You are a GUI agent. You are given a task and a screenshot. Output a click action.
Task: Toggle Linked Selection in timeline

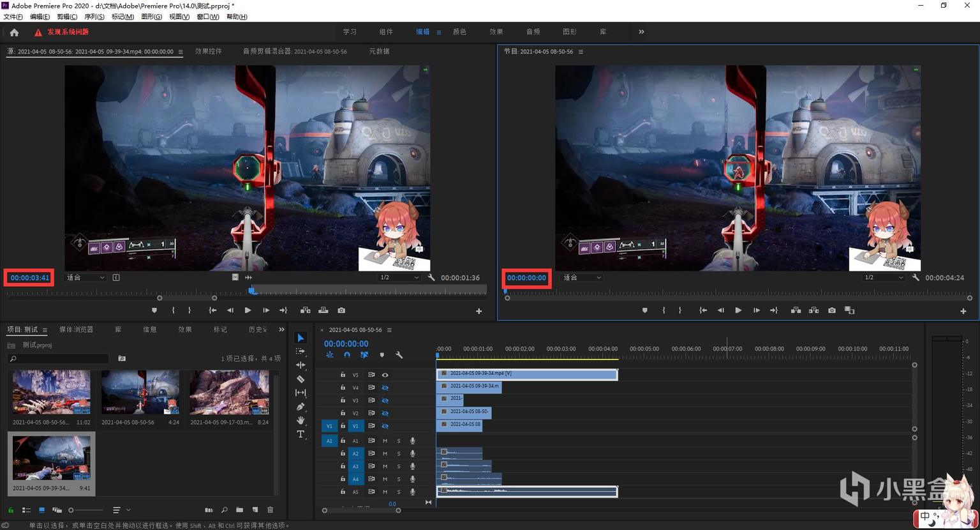(x=364, y=355)
